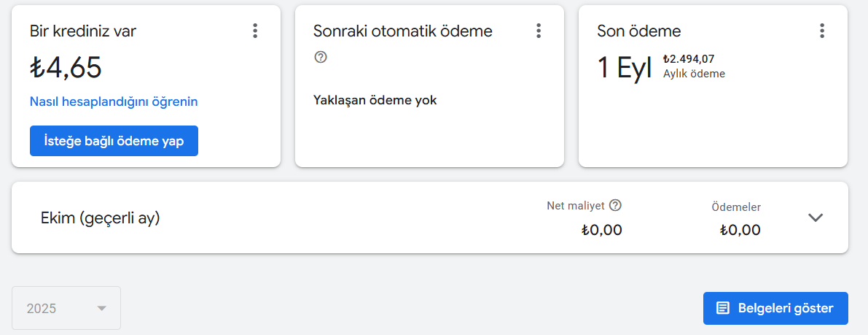Select Ekim (geçerli ay) row title
Screen dimensions: 868x335
click(100, 218)
